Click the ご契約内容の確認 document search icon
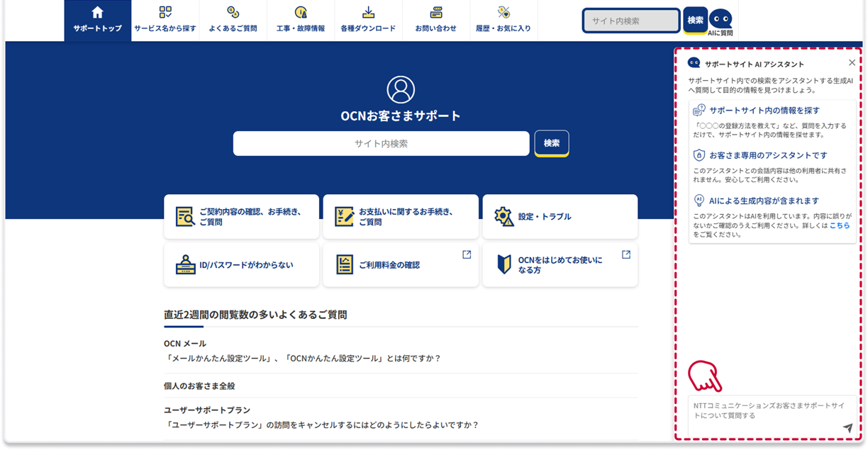The height and width of the screenshot is (450, 868). pos(185,217)
